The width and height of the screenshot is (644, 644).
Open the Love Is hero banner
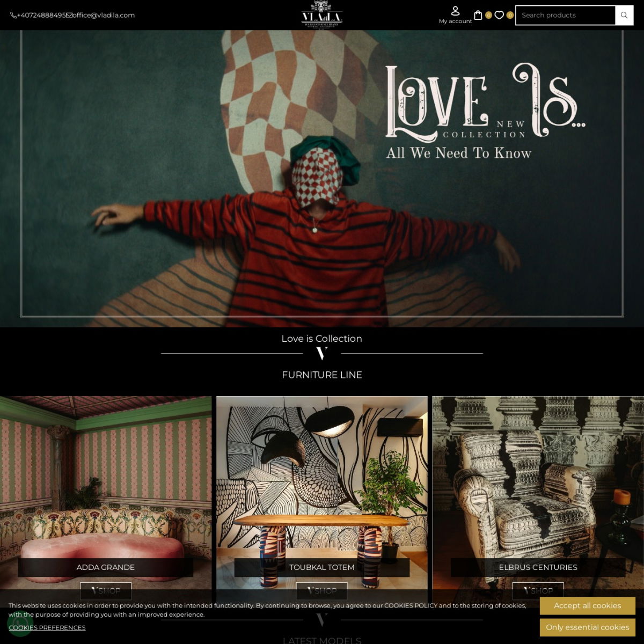322,178
